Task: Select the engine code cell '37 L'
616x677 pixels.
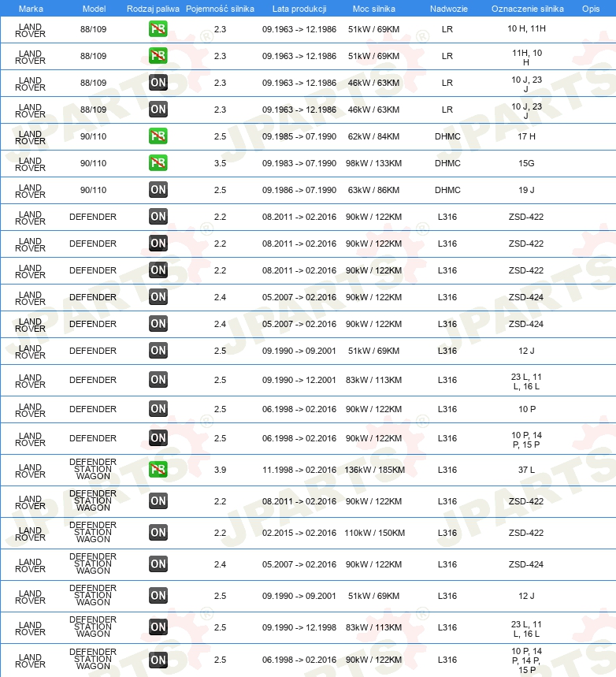Action: pos(526,470)
